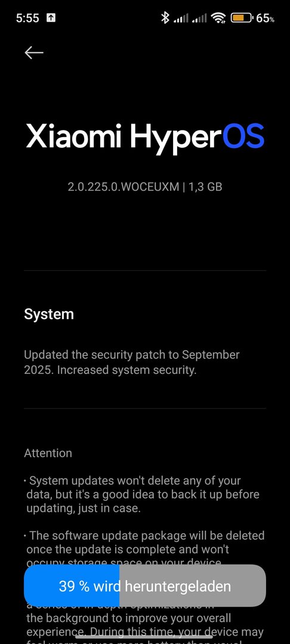This screenshot has width=290, height=644.
Task: Select the System section heading
Action: point(49,314)
